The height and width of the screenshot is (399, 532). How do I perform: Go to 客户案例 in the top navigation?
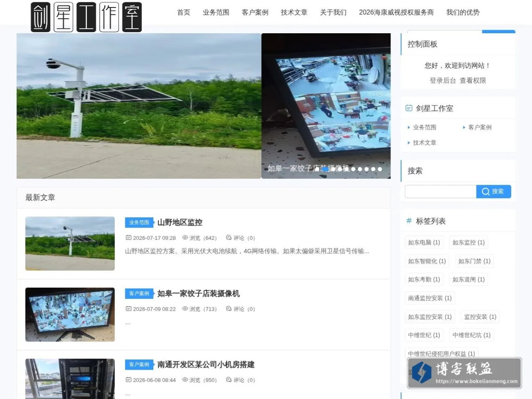pos(255,12)
